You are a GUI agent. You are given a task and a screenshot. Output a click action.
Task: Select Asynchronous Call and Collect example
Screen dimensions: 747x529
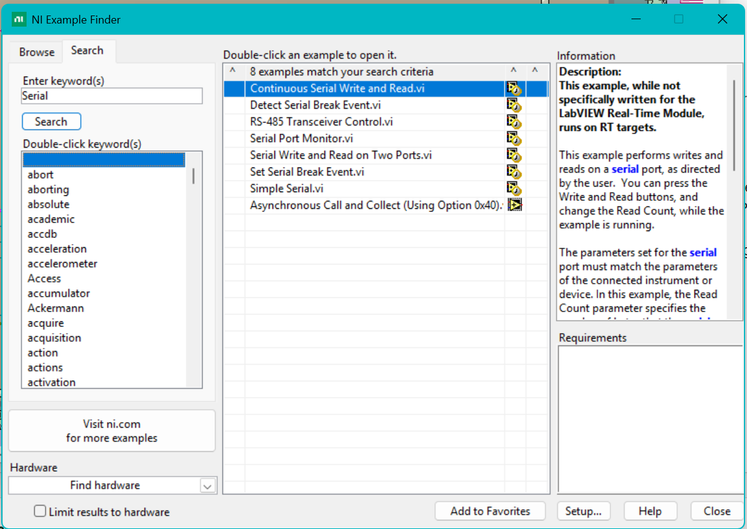pyautogui.click(x=376, y=205)
